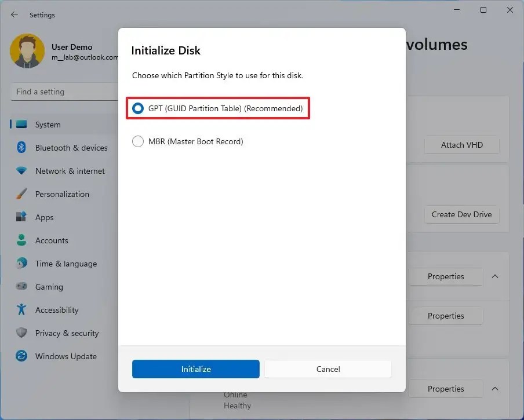Open Privacy & security settings
This screenshot has width=524, height=420.
68,333
